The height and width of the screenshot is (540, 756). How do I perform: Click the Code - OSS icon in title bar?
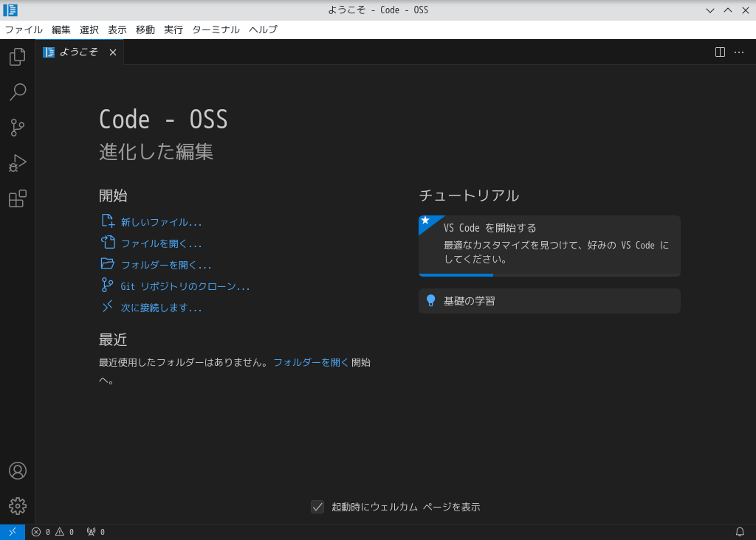(x=10, y=10)
